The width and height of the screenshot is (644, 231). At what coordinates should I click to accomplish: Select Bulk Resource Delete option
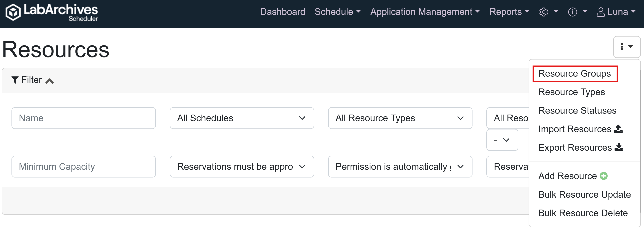coord(583,213)
